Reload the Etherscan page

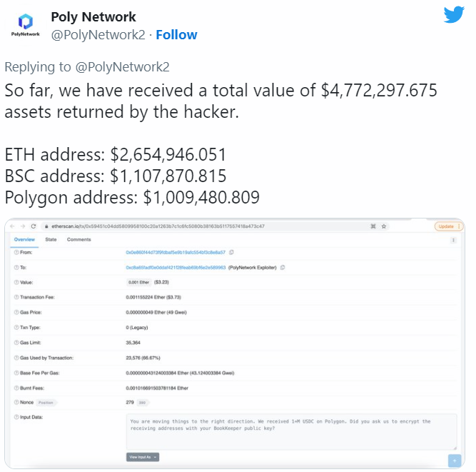pyautogui.click(x=33, y=226)
